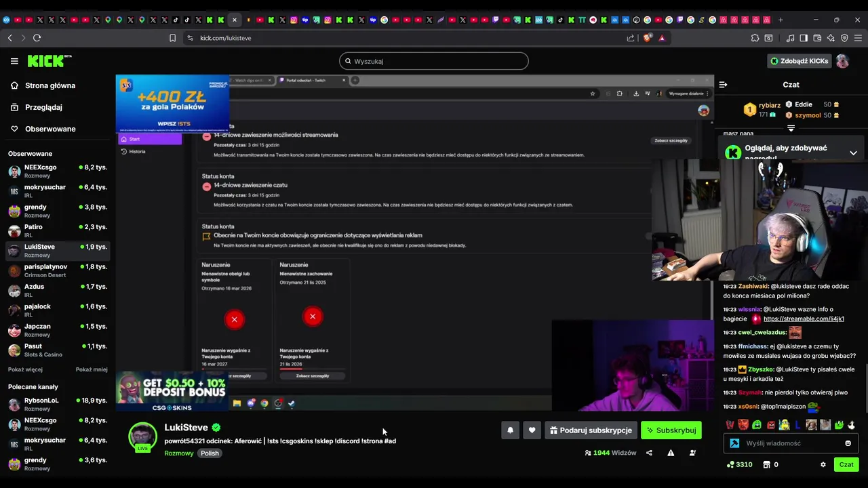Click the address bar URL kick.com/lukisteve
This screenshot has height=488, width=868.
(x=226, y=38)
